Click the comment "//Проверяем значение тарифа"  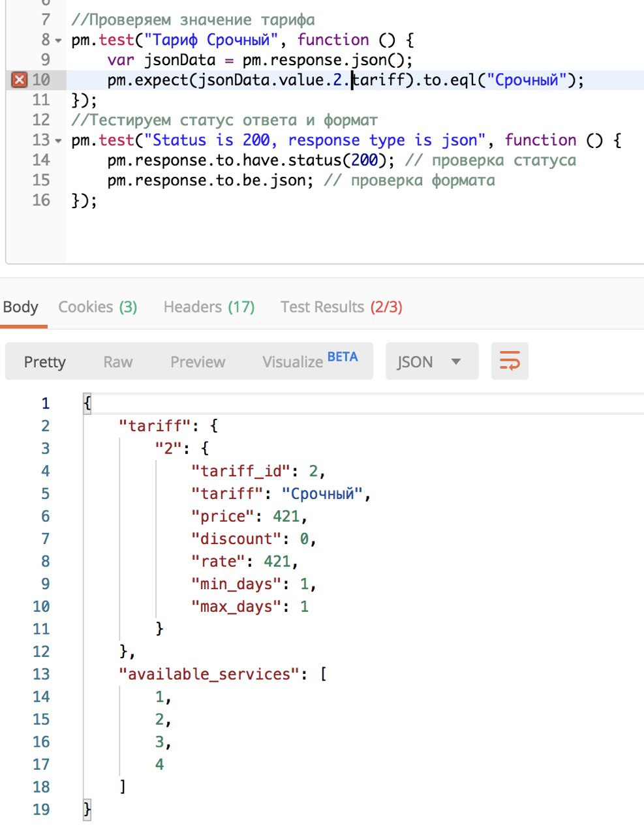click(193, 20)
